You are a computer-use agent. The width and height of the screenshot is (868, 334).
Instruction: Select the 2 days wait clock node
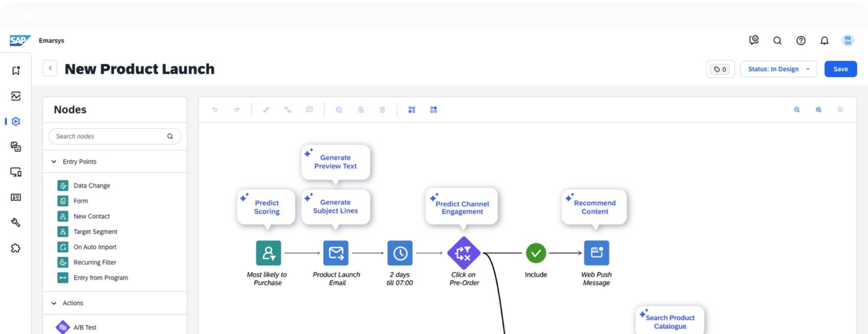click(x=400, y=253)
